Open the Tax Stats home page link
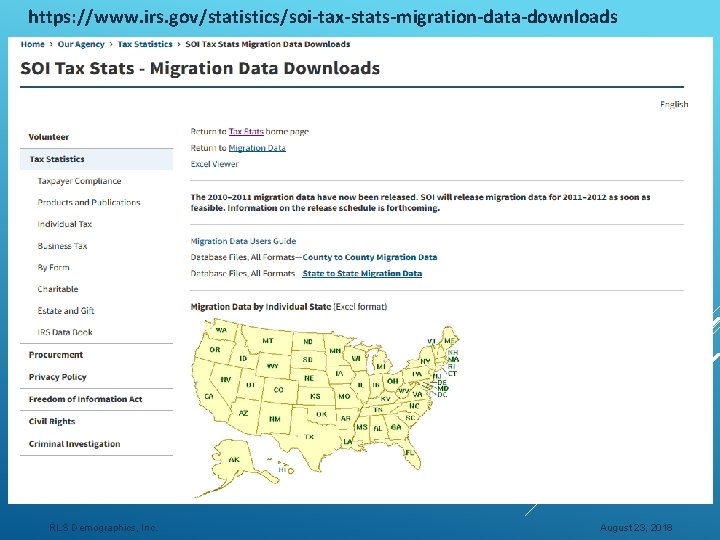 tap(246, 131)
